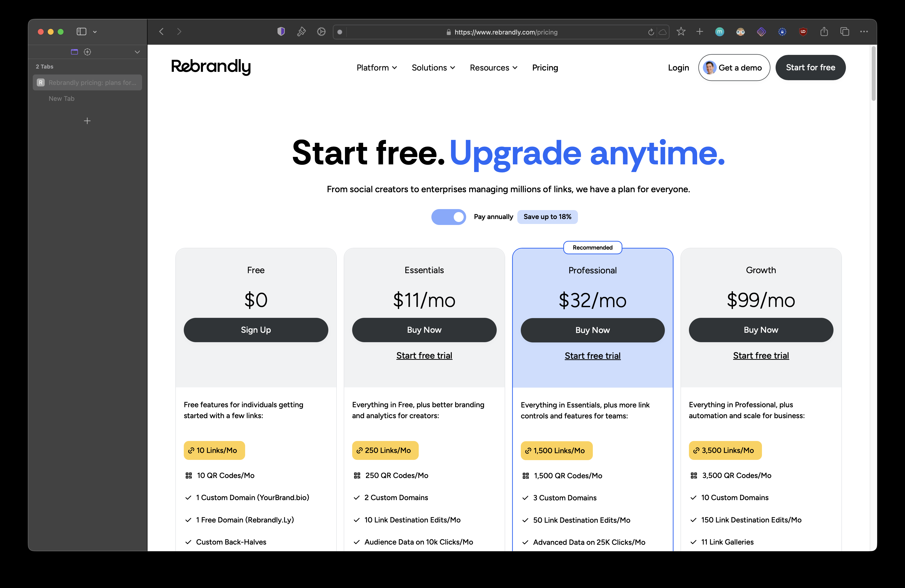Go back with the back arrow
Screen dimensions: 905x588
coord(162,32)
